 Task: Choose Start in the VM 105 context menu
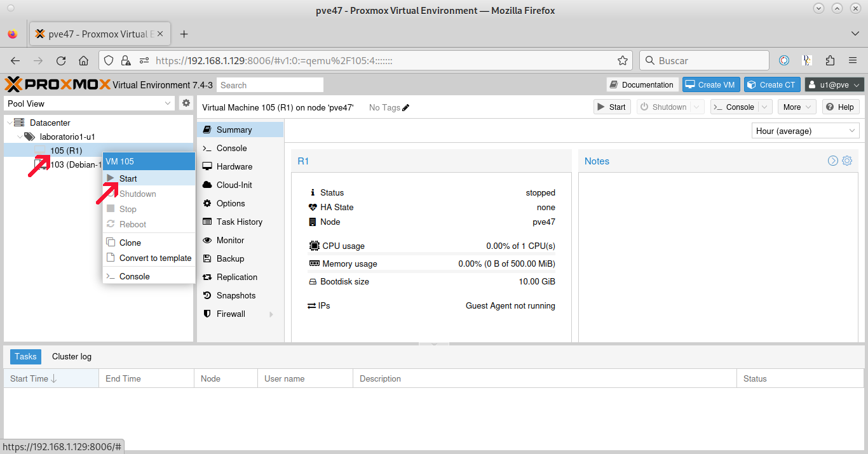(x=149, y=178)
